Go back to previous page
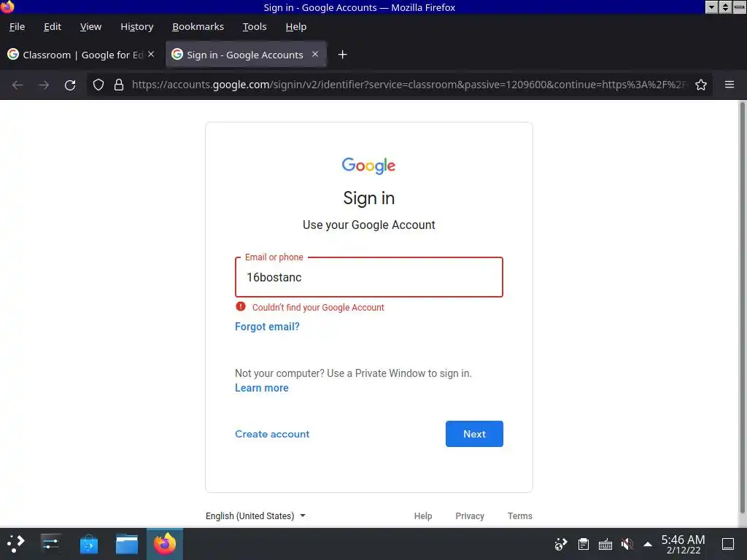Viewport: 747px width, 560px height. 18,85
